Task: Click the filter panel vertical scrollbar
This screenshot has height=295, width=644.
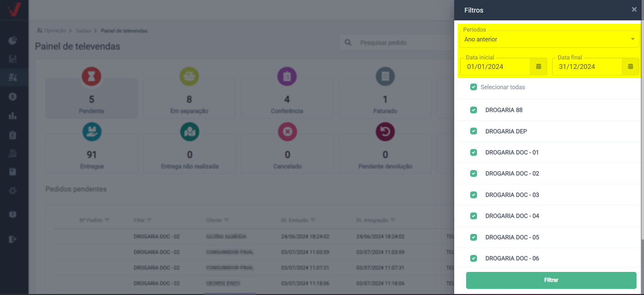Action: point(642,131)
